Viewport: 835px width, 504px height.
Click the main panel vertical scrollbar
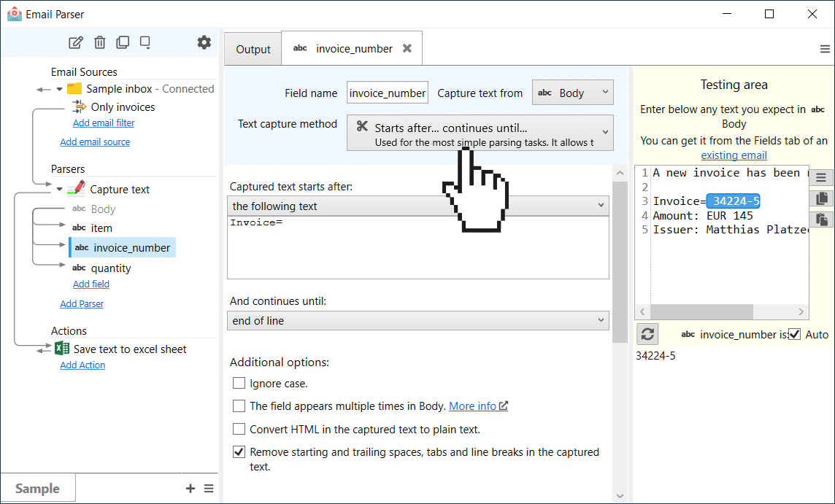(620, 262)
